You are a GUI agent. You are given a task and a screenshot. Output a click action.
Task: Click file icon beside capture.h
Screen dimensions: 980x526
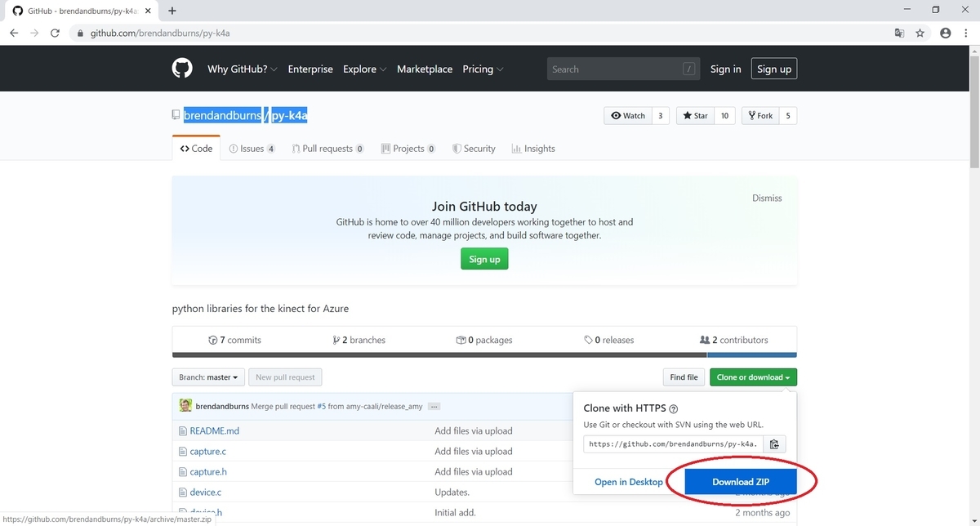183,471
